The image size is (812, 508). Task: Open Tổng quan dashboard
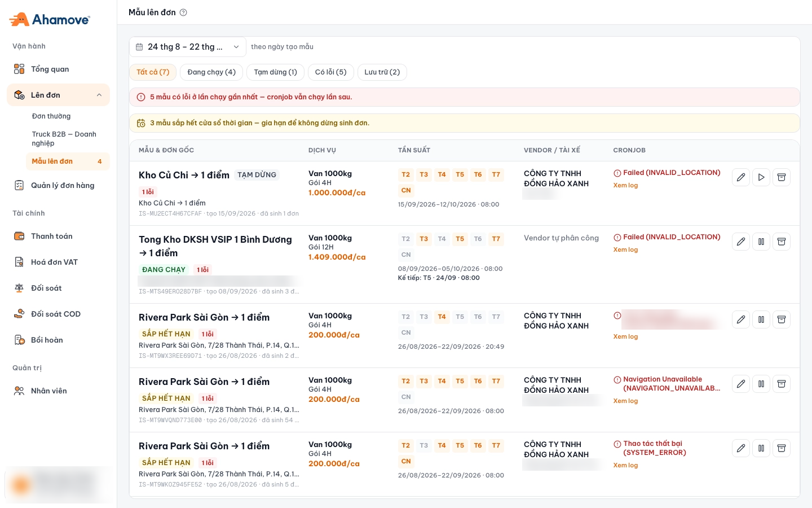(x=58, y=69)
